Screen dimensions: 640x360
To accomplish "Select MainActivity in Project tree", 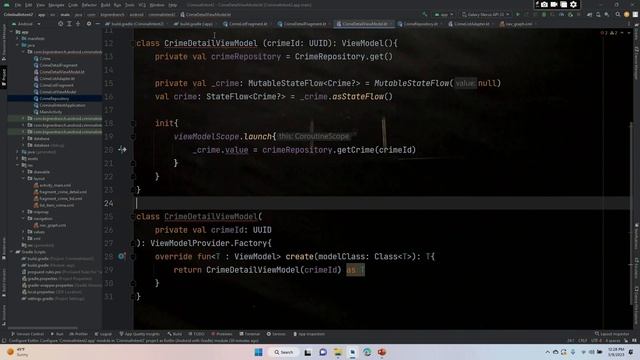I will pos(48,112).
